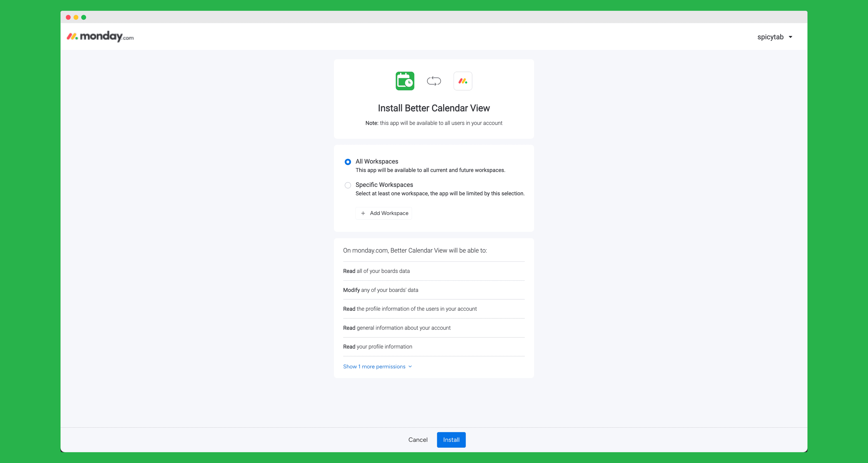Click the Read all boards data row
The width and height of the screenshot is (868, 463).
coord(376,271)
